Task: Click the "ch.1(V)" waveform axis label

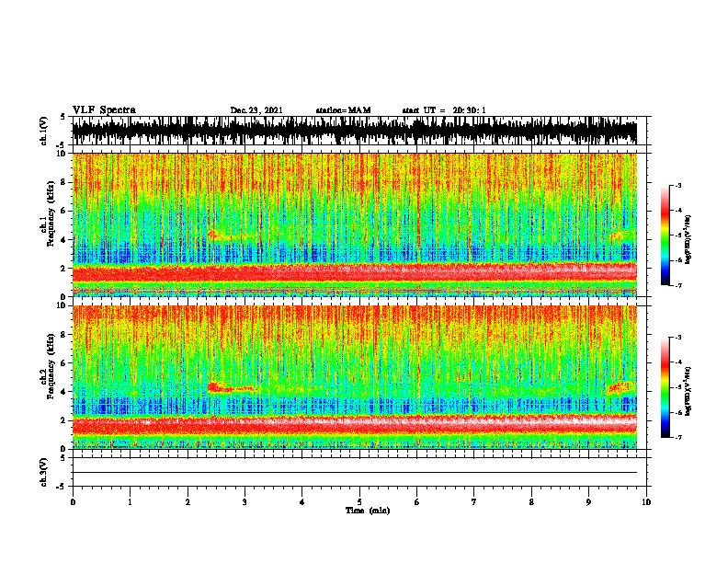Action: click(44, 131)
